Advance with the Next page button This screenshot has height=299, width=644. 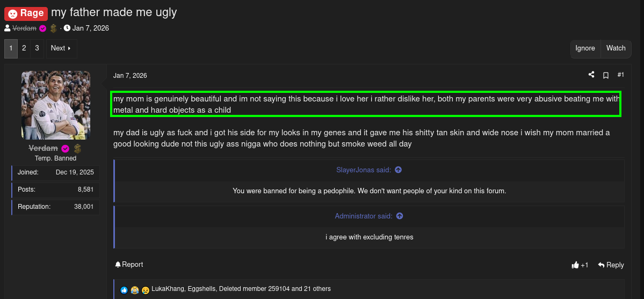pyautogui.click(x=61, y=48)
